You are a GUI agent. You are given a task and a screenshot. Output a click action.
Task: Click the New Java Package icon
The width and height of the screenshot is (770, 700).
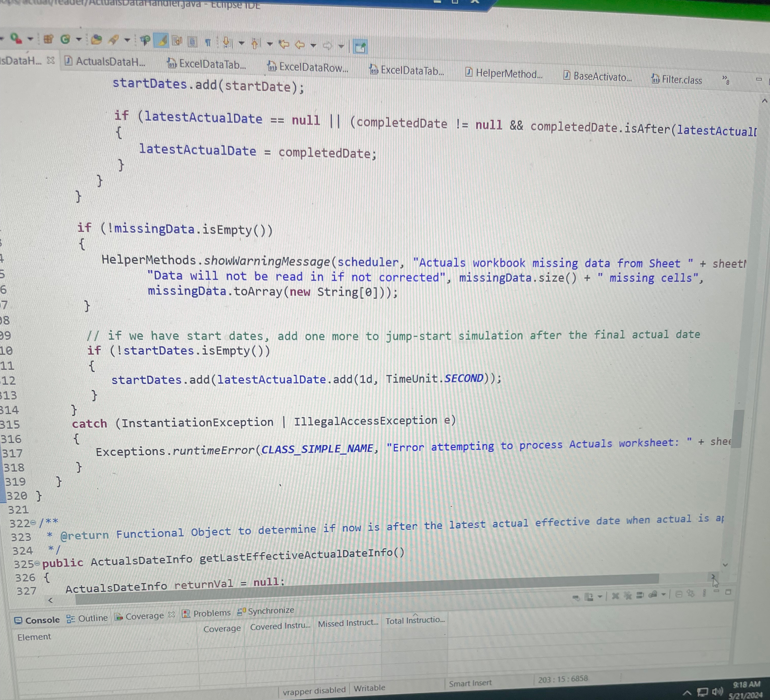[x=48, y=39]
